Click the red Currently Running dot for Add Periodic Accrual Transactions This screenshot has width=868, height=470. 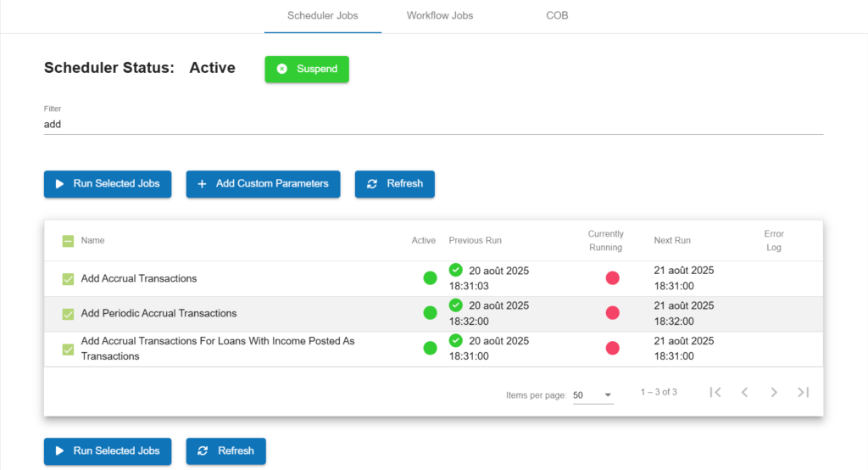pos(612,313)
